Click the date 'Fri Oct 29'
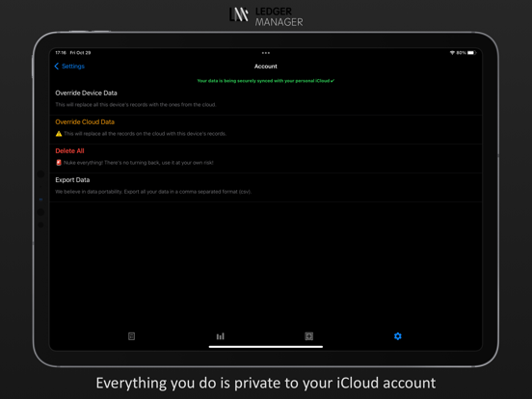532x399 pixels. (80, 53)
